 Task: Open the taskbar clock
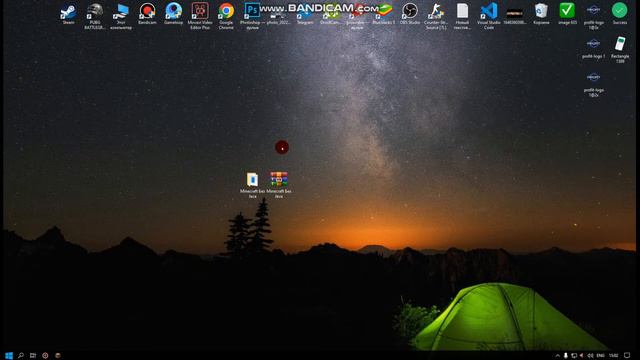(x=613, y=356)
